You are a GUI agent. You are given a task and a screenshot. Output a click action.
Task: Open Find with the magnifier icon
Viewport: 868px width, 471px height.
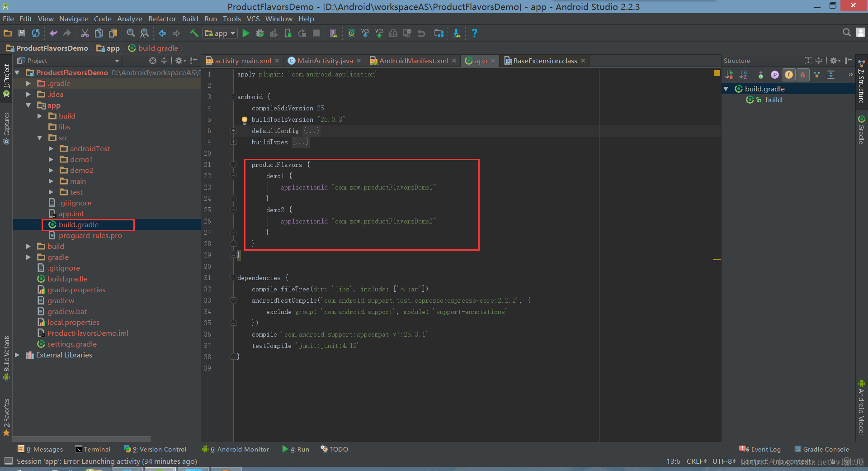point(131,33)
